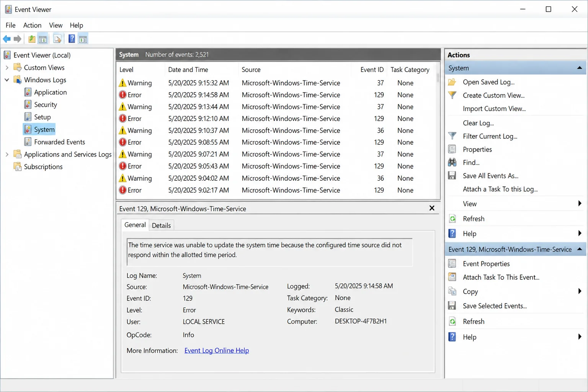The height and width of the screenshot is (392, 588).
Task: Click the Attach Task To This Event icon
Action: tap(452, 277)
